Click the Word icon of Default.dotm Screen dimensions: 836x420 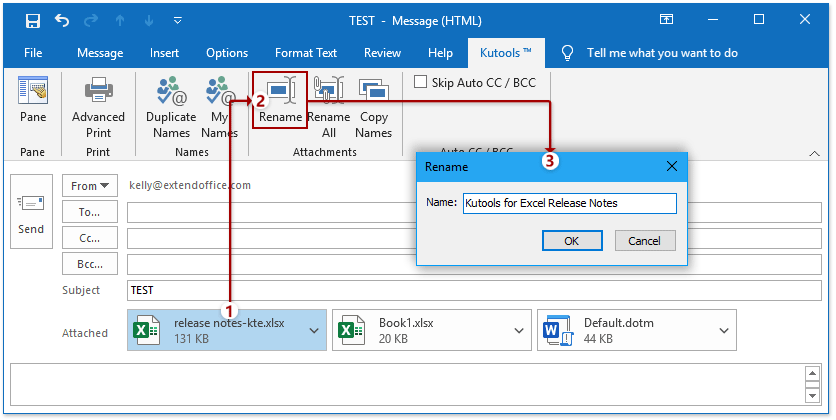557,330
